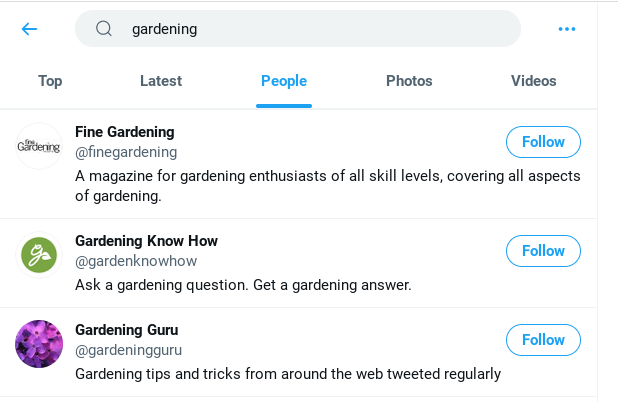Click the @finegardening handle
This screenshot has height=402, width=618.
coord(126,152)
